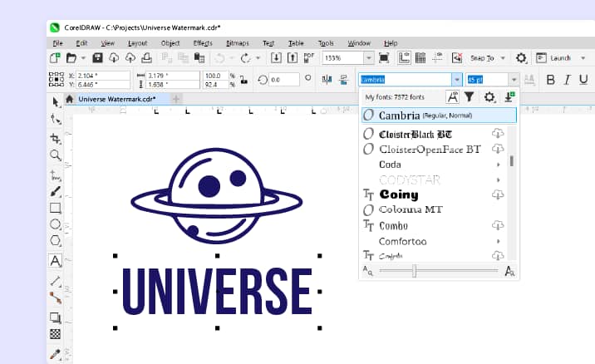Viewport: 595px width, 364px height.
Task: Open the Snap To dropdown
Action: point(501,58)
